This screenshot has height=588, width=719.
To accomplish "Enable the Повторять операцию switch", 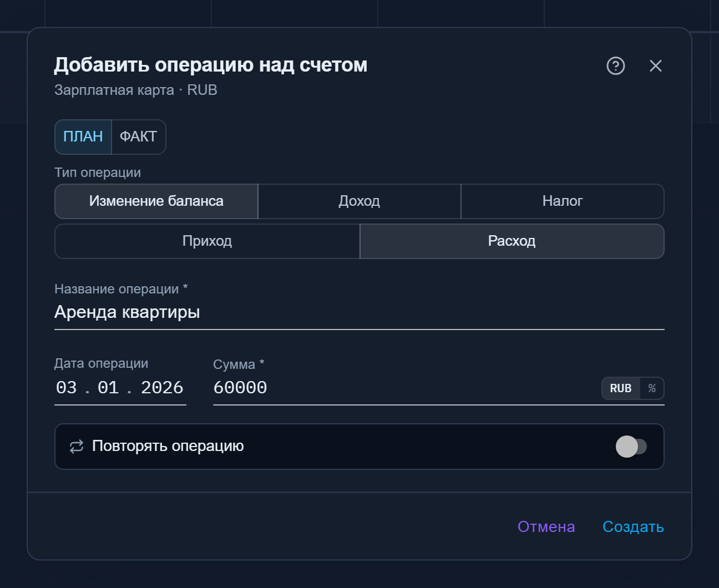I will pos(631,447).
